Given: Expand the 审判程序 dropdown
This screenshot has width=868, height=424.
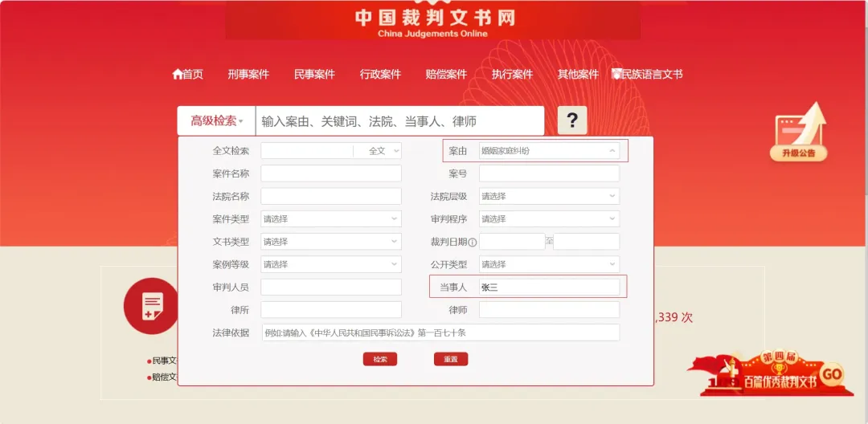Looking at the screenshot, I should coord(549,219).
